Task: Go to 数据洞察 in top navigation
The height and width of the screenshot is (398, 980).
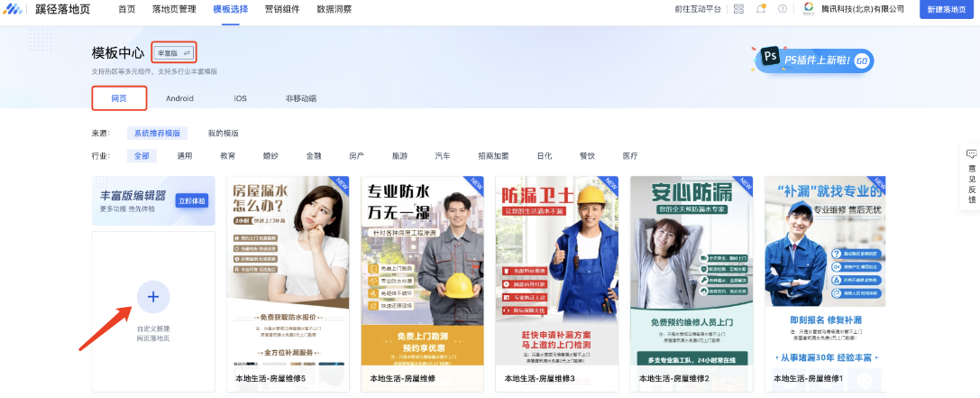Action: pos(334,9)
